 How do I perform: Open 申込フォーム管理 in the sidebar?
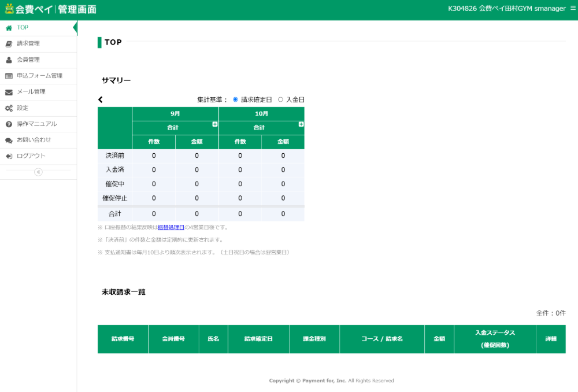pyautogui.click(x=38, y=76)
